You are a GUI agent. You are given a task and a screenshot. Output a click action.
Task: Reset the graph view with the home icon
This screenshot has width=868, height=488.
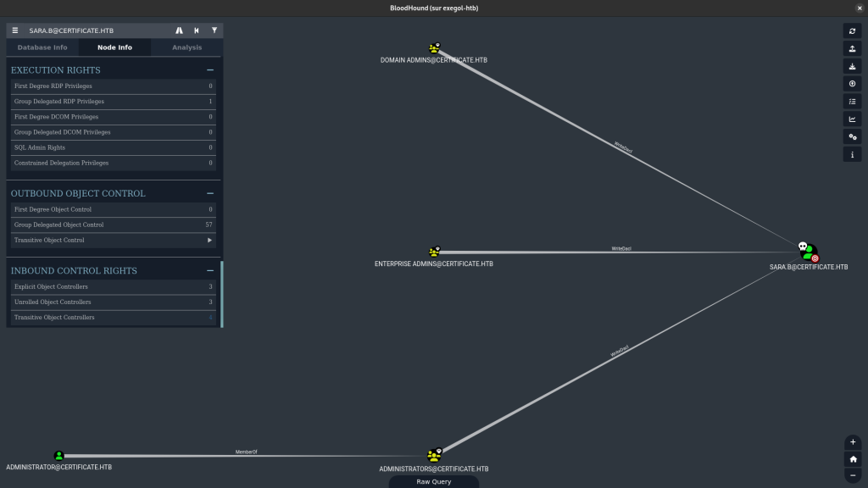tap(853, 459)
